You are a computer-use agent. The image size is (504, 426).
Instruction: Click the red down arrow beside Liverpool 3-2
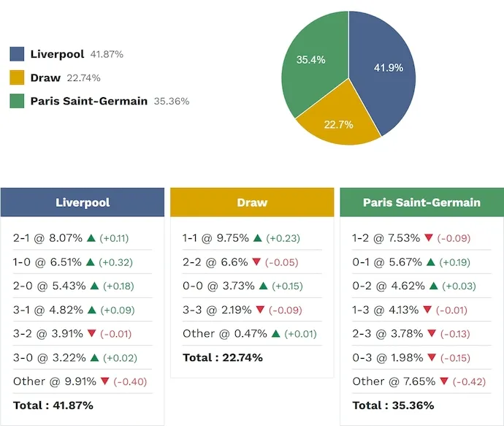[x=91, y=334]
